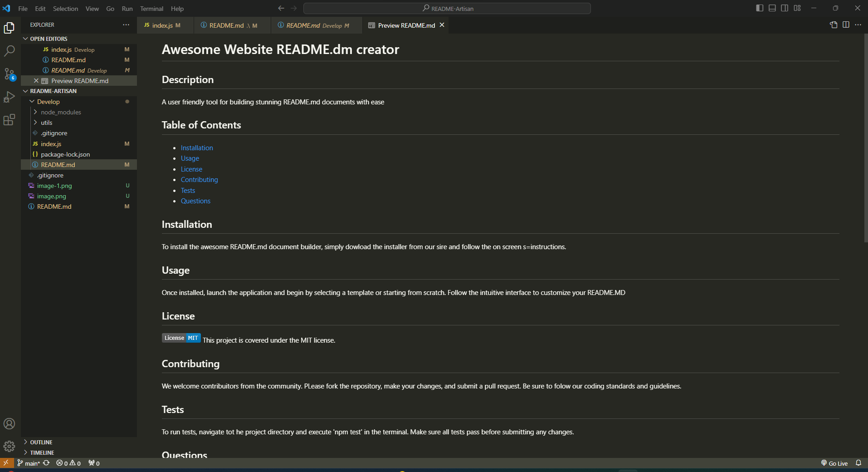Open image-1.png in explorer
Viewport: 868px width, 472px height.
coord(79,186)
